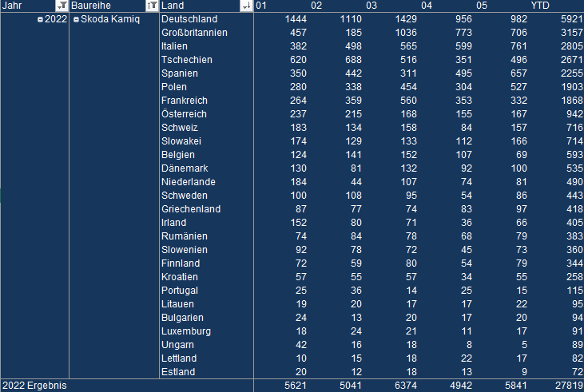Screen dimensions: 584x392
Task: Select the Land header label
Action: [173, 6]
